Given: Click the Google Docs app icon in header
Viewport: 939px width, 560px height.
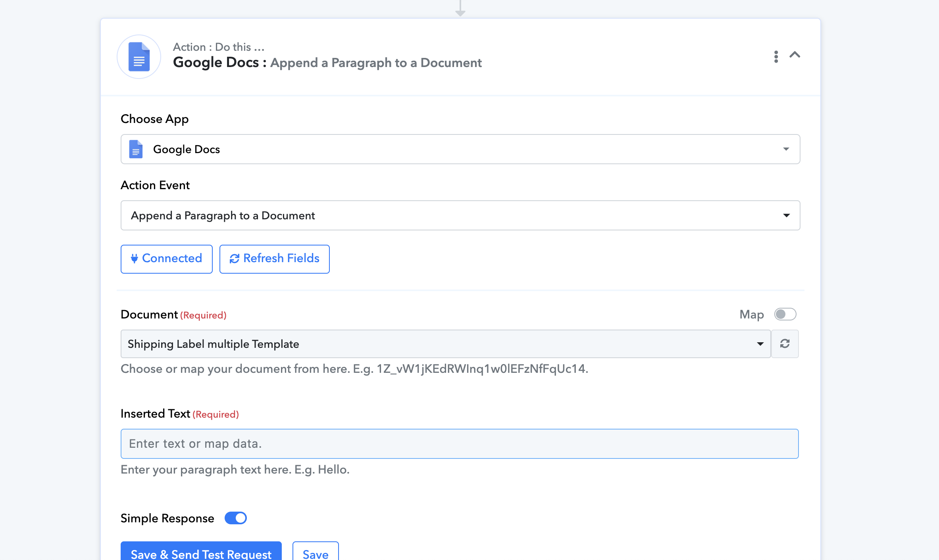Looking at the screenshot, I should pos(139,57).
